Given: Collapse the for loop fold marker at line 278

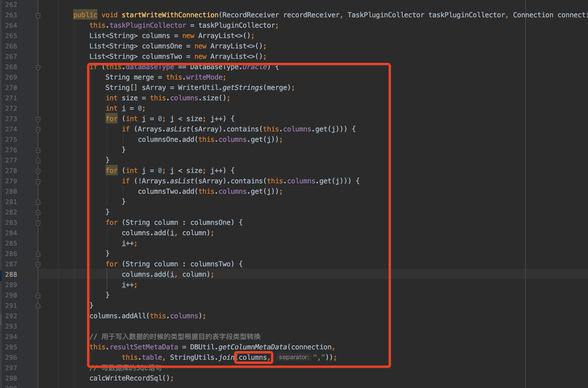Looking at the screenshot, I should (38, 171).
